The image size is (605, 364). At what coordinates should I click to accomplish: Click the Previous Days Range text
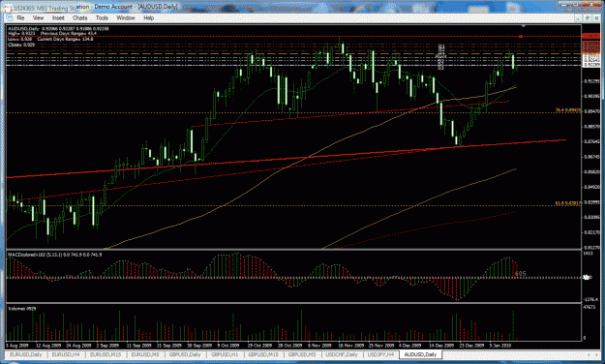click(69, 34)
